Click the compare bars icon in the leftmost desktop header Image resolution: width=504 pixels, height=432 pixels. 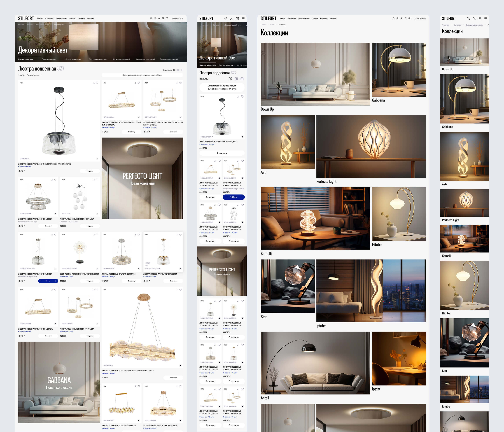point(159,18)
